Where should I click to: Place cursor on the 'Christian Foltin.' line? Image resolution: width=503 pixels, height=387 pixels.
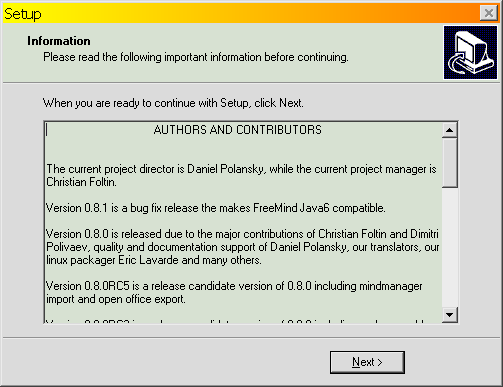pyautogui.click(x=81, y=182)
